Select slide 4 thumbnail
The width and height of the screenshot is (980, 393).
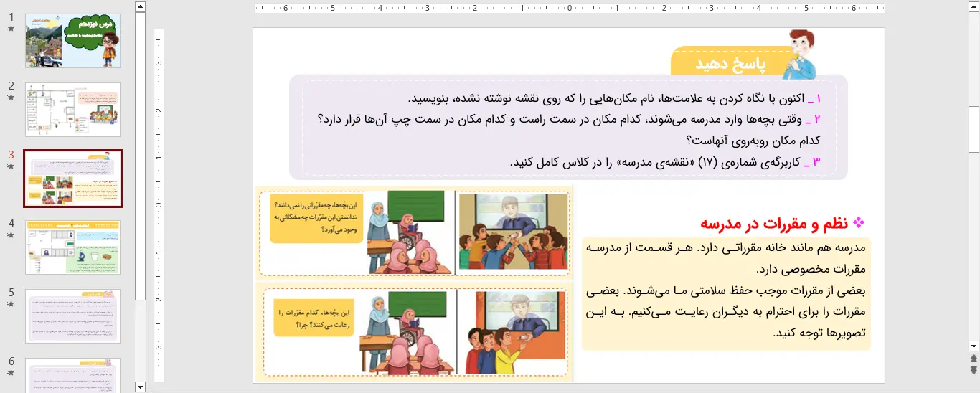click(x=72, y=247)
